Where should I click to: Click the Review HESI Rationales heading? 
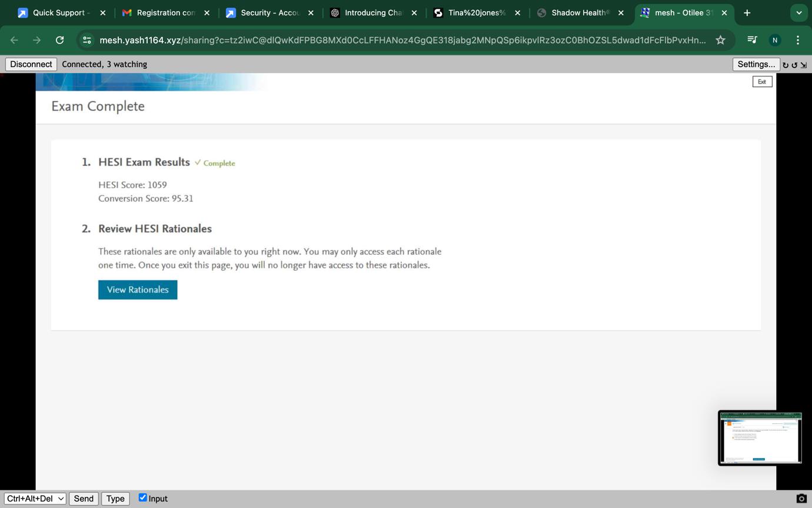pyautogui.click(x=155, y=228)
